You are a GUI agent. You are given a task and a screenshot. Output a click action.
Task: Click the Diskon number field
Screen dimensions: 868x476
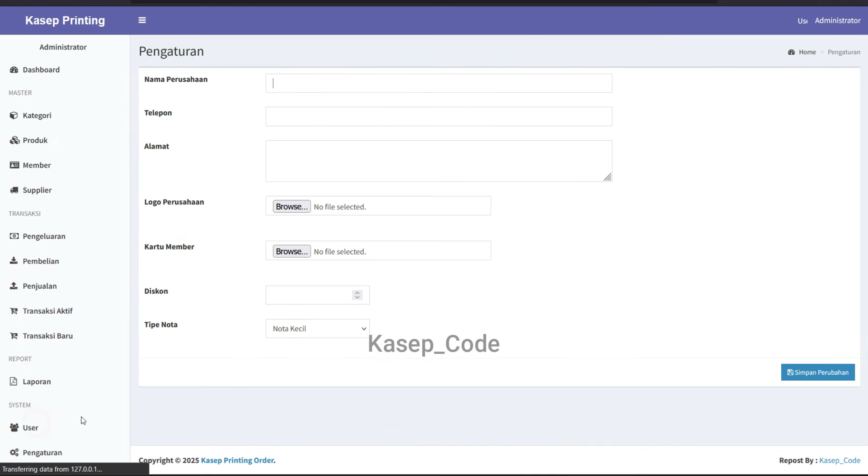[x=317, y=295]
